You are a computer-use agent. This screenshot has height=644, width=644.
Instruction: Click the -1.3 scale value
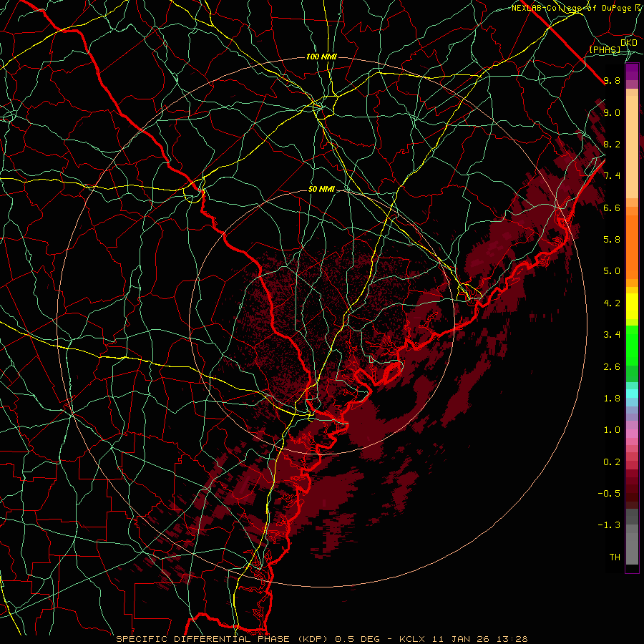pos(609,525)
